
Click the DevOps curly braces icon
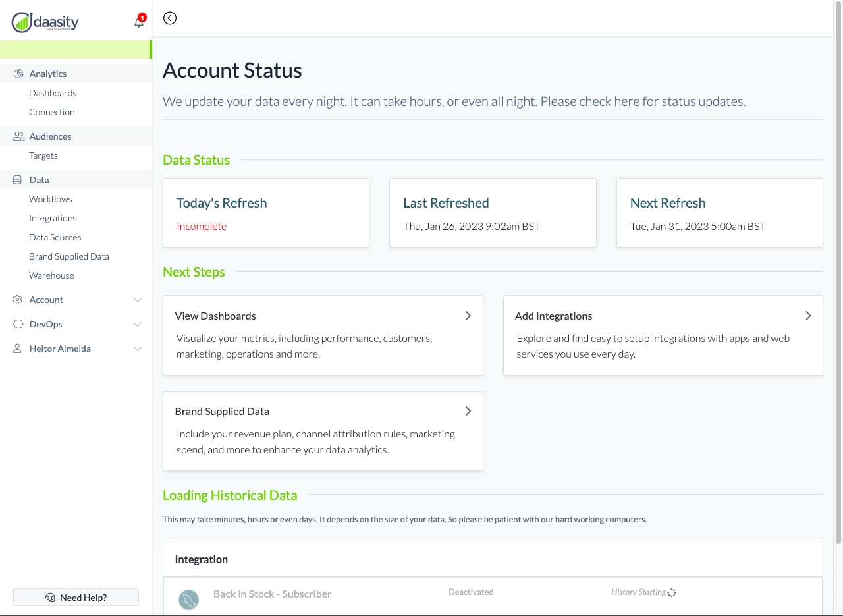coord(18,324)
